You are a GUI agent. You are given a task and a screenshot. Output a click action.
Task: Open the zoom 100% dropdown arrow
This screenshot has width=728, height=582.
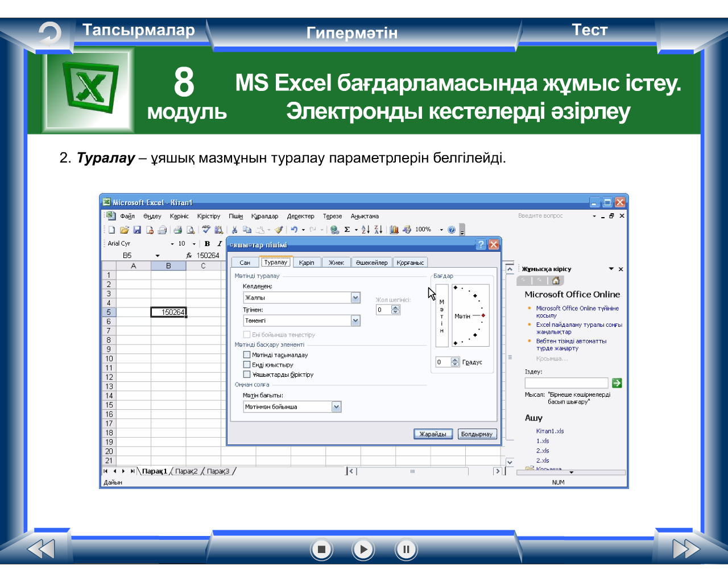click(441, 230)
